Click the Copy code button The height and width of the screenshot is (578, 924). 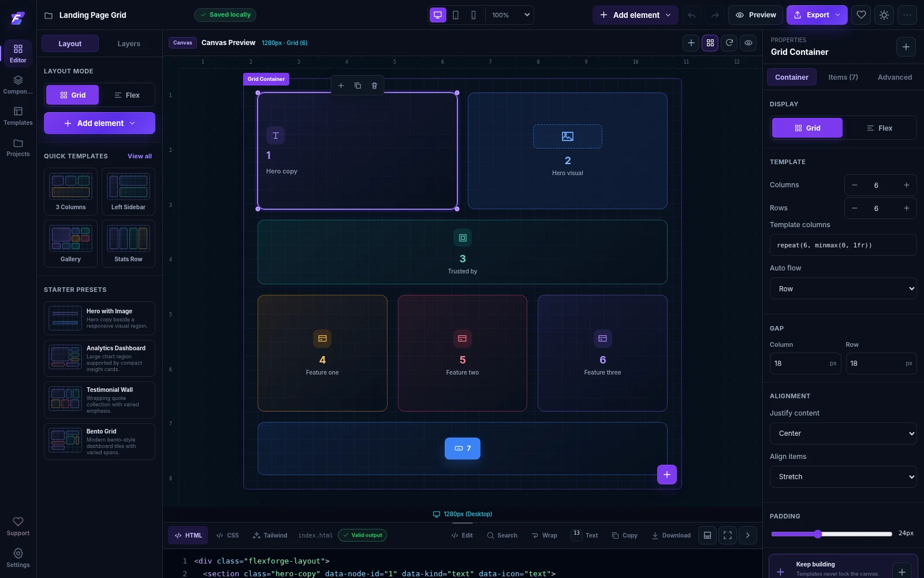click(624, 535)
